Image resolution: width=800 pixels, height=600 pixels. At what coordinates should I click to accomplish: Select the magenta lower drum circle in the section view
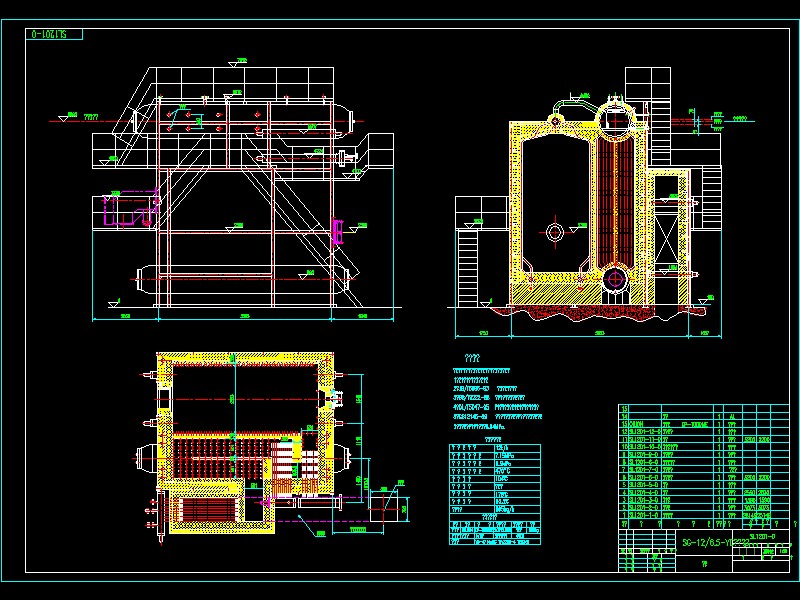click(615, 279)
